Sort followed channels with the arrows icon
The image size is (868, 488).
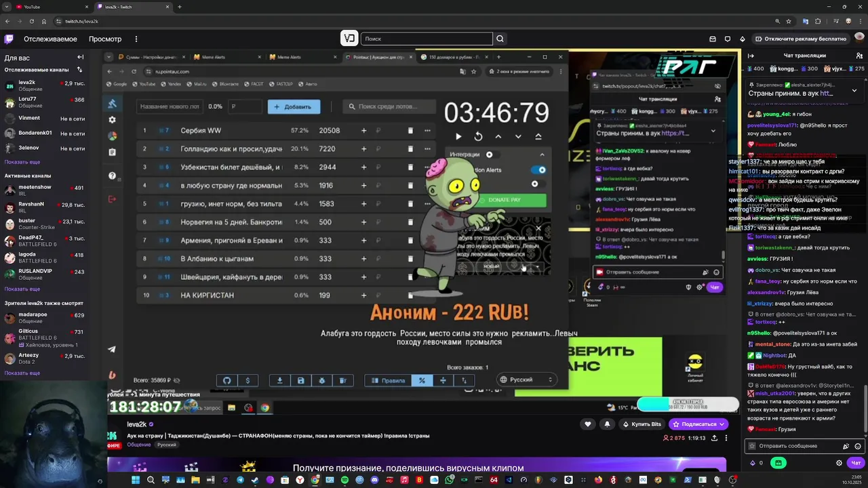79,69
